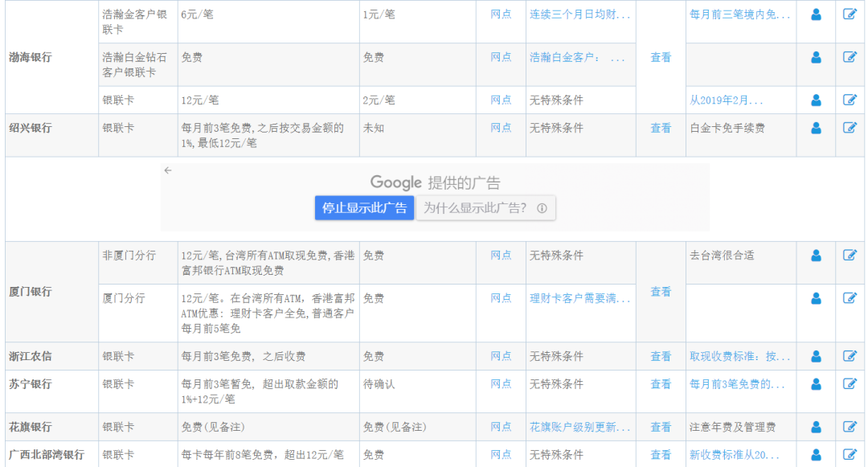
Task: Open 查看 link for 绍兴银行
Action: coord(661,129)
